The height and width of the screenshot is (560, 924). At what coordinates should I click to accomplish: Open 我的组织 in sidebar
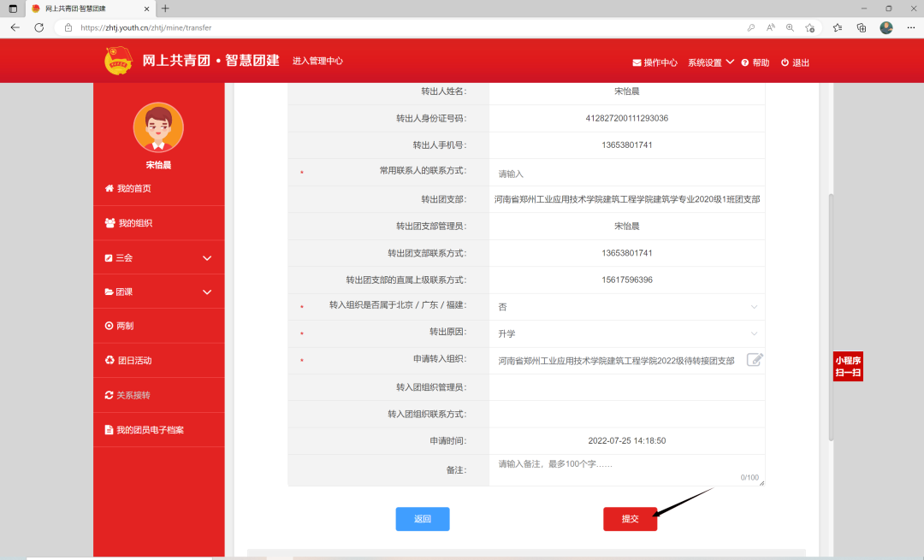tap(134, 223)
